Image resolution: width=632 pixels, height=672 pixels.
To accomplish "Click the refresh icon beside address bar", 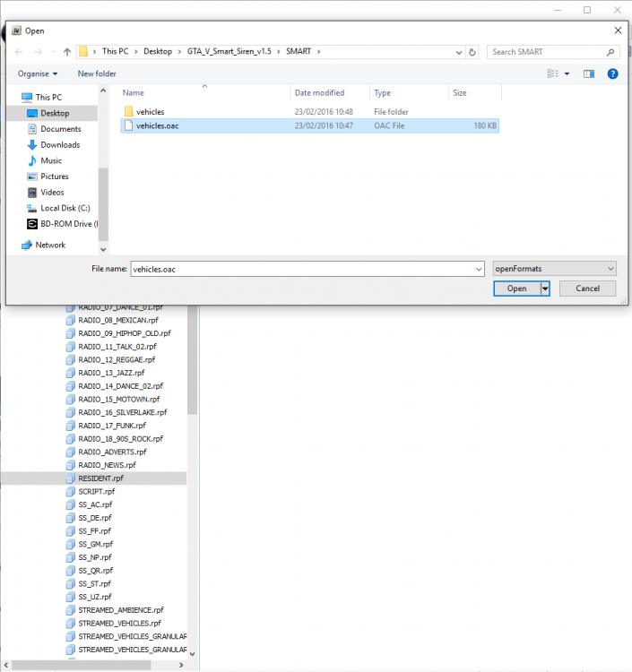I will 472,52.
